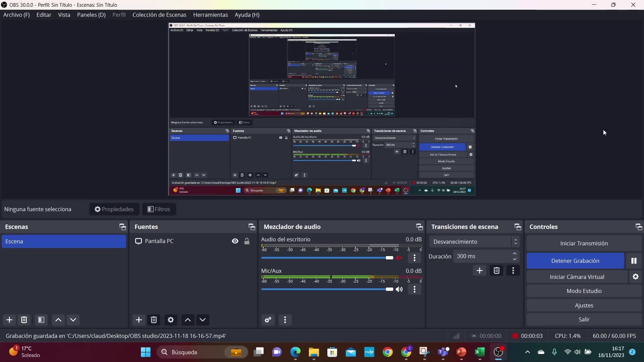Lock the Pantalla PC source

247,241
